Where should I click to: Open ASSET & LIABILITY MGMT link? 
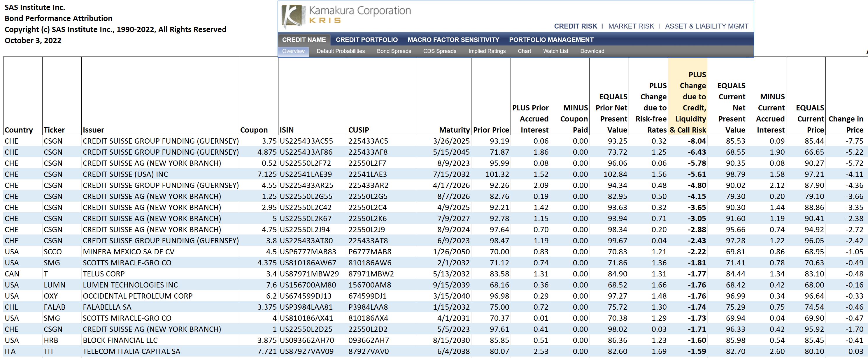pyautogui.click(x=706, y=26)
